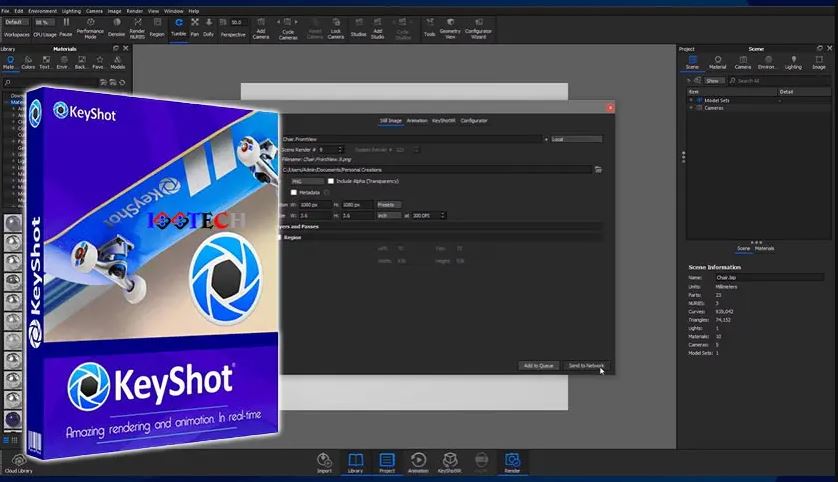Enable the Metadata checkbox

pos(293,192)
